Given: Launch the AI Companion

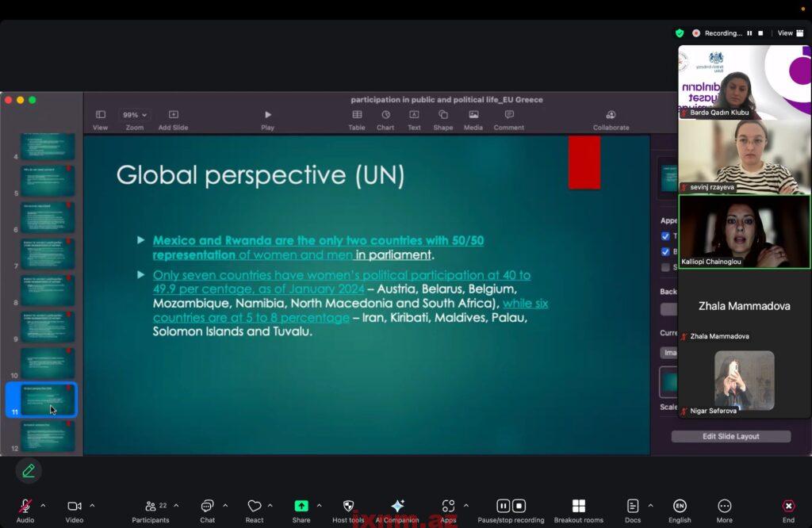Looking at the screenshot, I should pyautogui.click(x=397, y=507).
